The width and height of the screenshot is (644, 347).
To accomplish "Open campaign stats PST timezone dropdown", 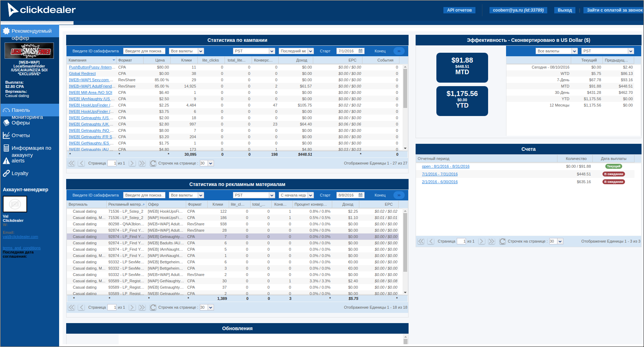I will [x=254, y=51].
